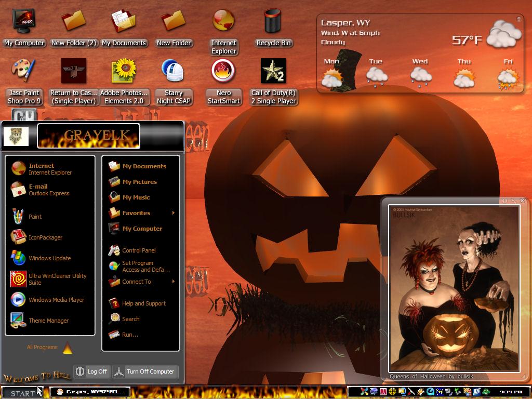The image size is (532, 399).
Task: Launch Ultra WinCleaner Utility Suite
Action: click(x=49, y=279)
